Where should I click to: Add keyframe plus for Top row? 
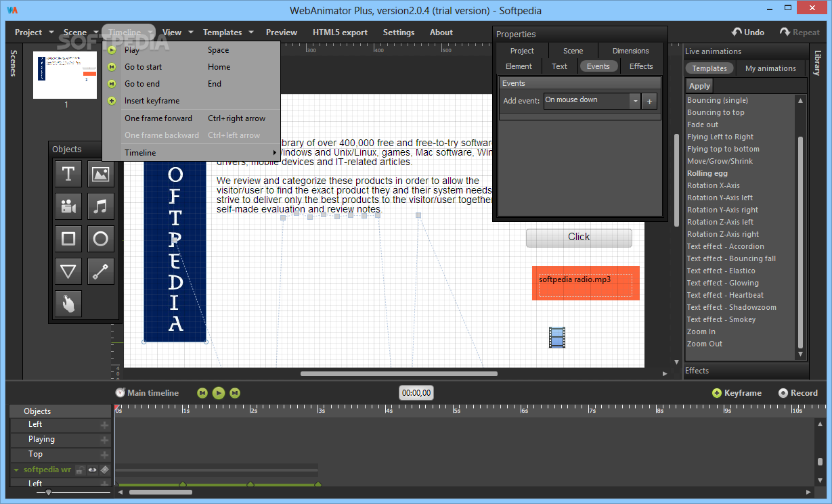point(104,455)
